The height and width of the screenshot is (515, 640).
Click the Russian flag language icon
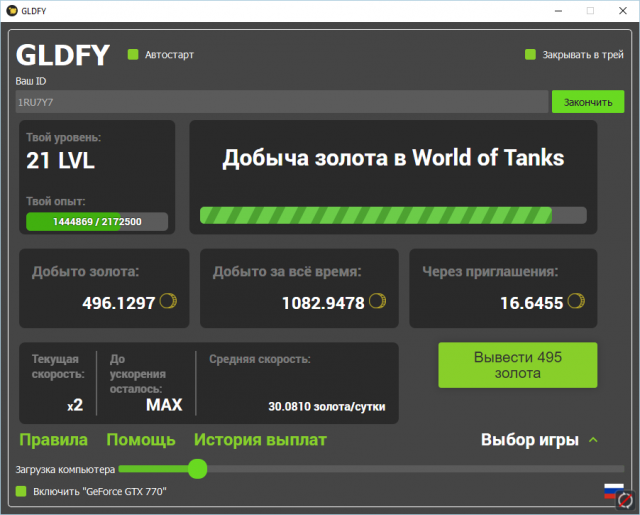[x=612, y=489]
